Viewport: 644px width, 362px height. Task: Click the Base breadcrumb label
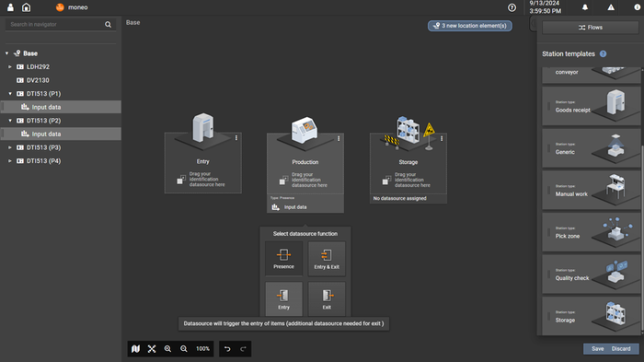click(133, 23)
